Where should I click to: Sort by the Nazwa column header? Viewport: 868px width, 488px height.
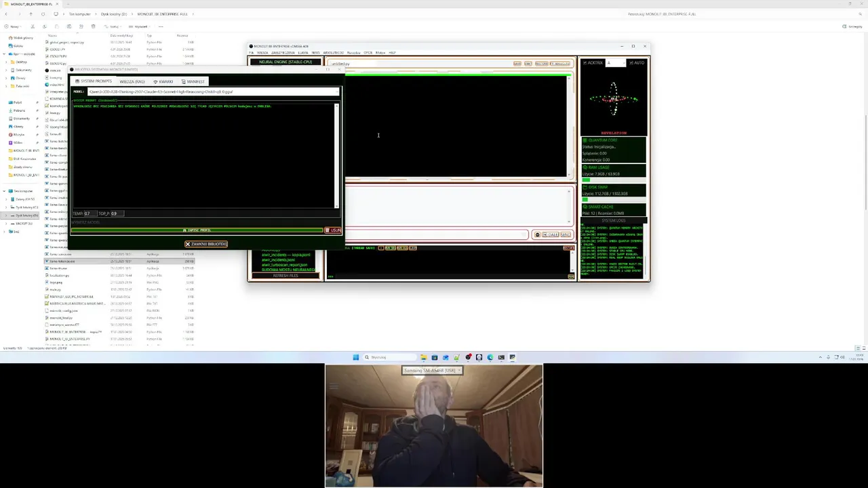click(x=52, y=35)
